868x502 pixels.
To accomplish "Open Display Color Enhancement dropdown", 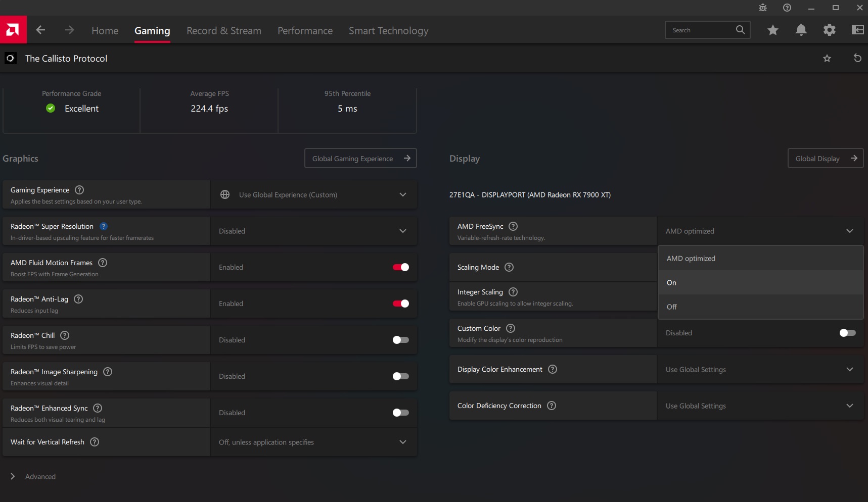I will 760,370.
